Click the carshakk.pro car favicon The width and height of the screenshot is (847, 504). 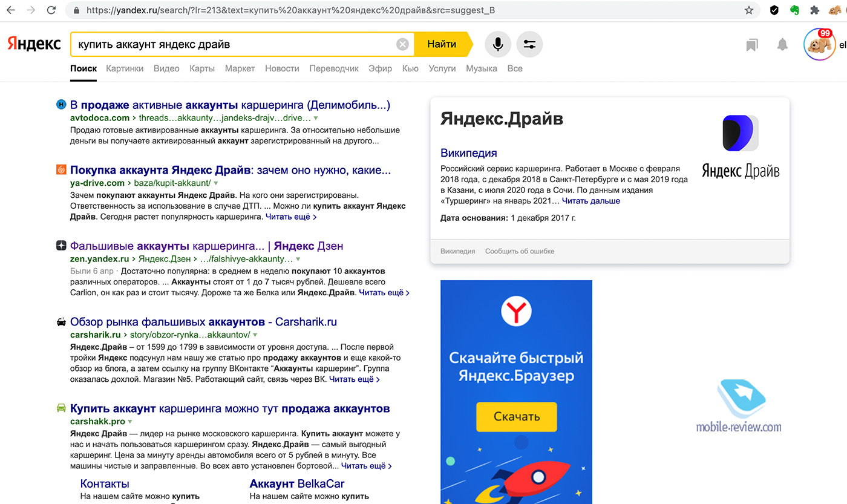(x=61, y=408)
